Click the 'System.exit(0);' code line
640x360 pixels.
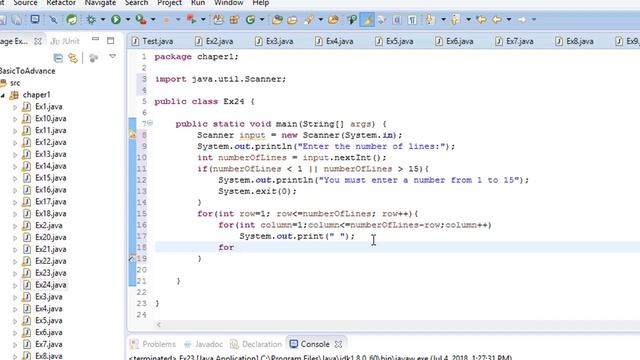point(258,191)
